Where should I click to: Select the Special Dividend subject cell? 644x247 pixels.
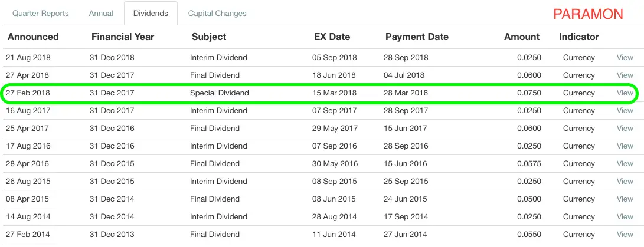(220, 93)
